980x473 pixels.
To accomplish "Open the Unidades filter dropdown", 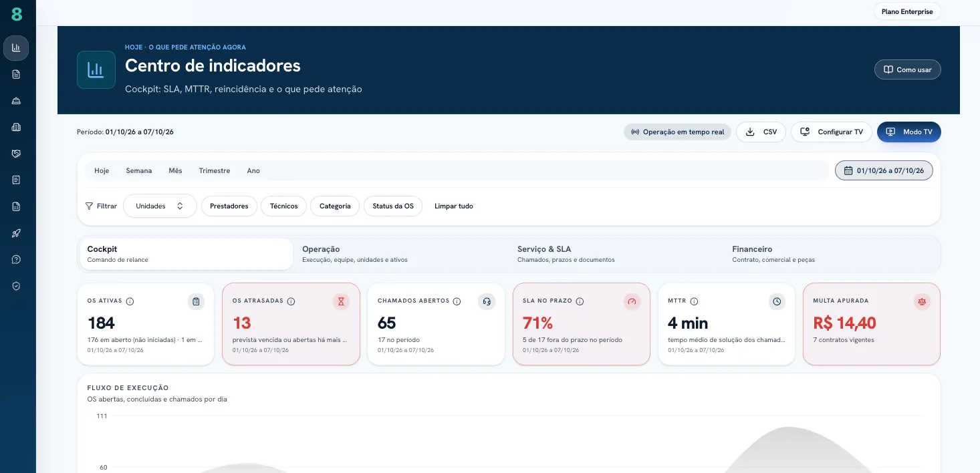I will click(160, 206).
